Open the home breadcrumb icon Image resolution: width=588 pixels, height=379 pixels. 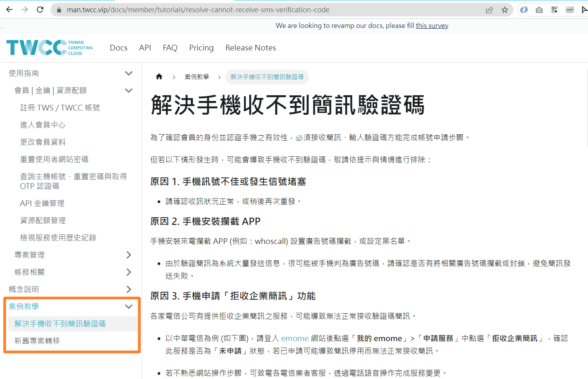pos(159,76)
